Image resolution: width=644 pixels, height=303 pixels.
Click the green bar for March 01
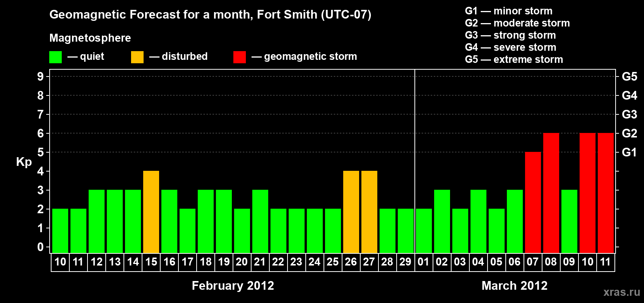click(x=424, y=231)
